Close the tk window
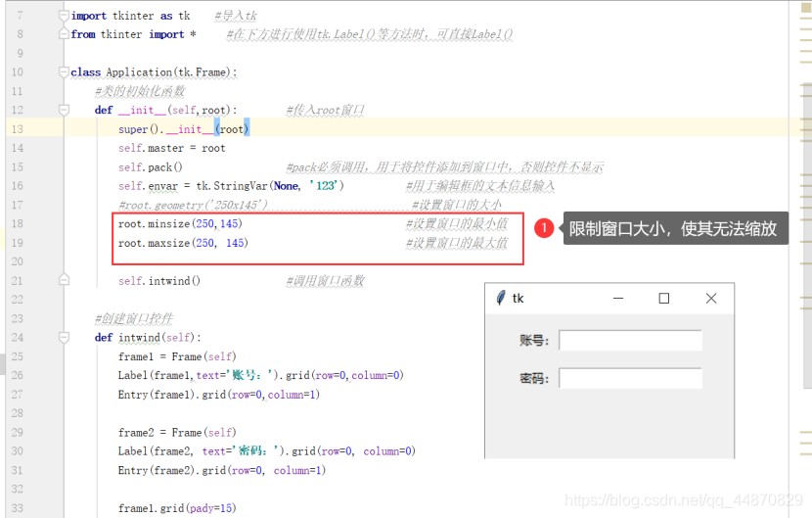Viewport: 812px width, 518px height. coord(711,298)
